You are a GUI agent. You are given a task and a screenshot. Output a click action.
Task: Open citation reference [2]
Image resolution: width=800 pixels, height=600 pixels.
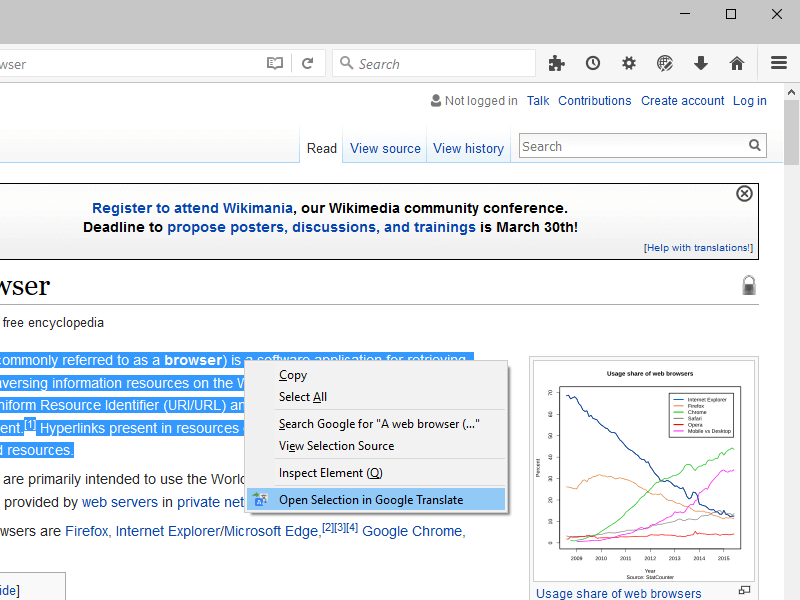(x=328, y=528)
